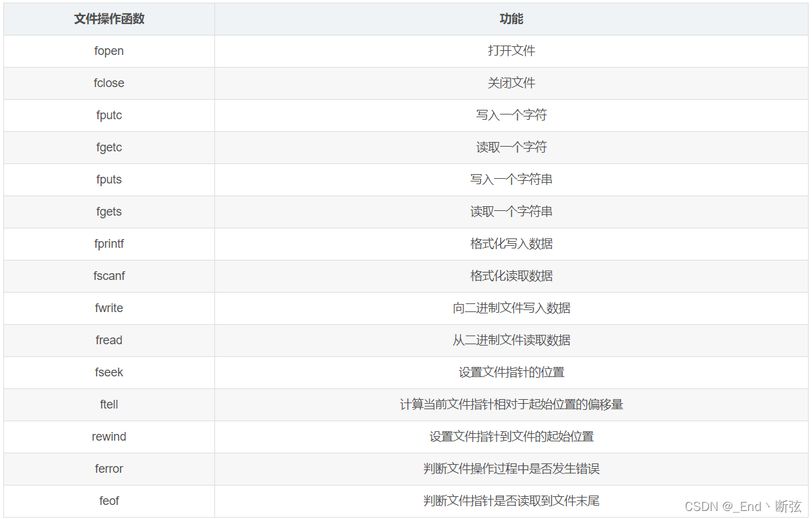This screenshot has height=519, width=812.
Task: Click the header cell 功能
Action: pos(511,19)
